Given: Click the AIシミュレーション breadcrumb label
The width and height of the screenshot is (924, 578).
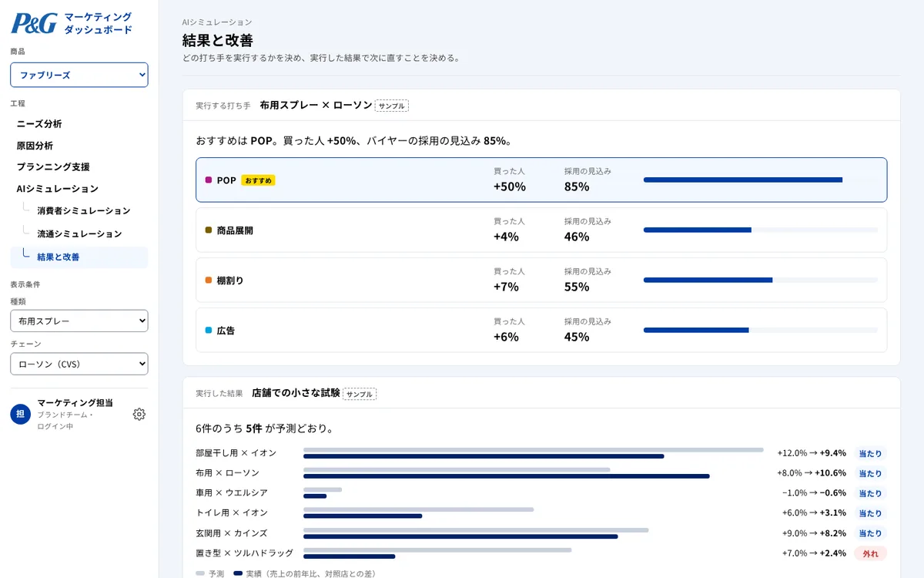Looking at the screenshot, I should pyautogui.click(x=217, y=22).
